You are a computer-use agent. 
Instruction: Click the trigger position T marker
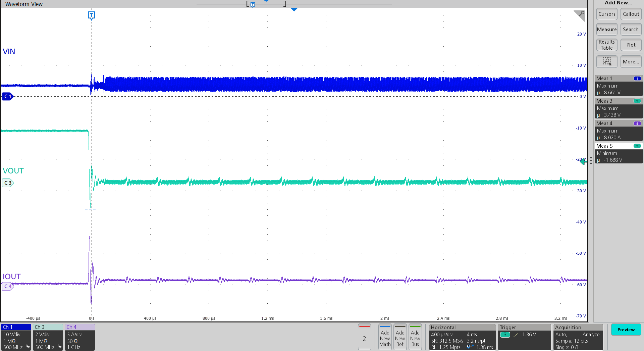[92, 15]
